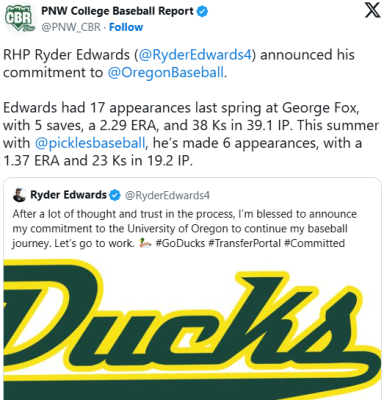The height and width of the screenshot is (400, 384).
Task: Open the Ducks logo image
Action: [192, 328]
